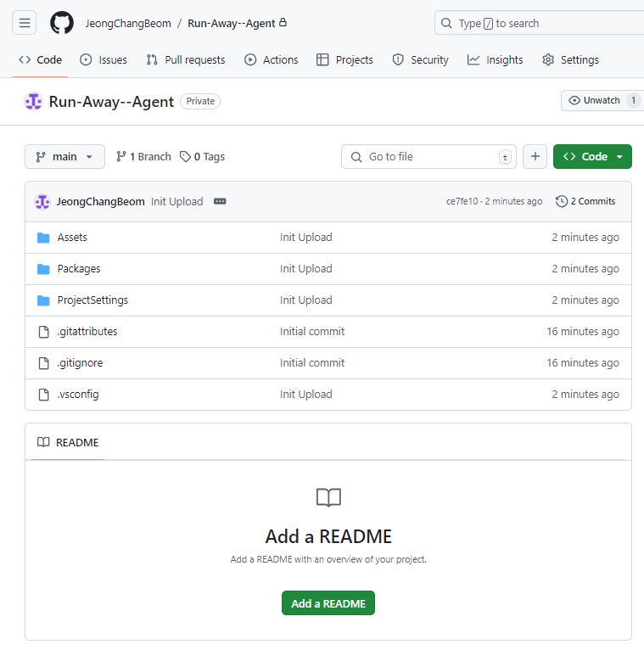Open the main branch selector dropdown
Screen dimensions: 644x650
click(64, 157)
